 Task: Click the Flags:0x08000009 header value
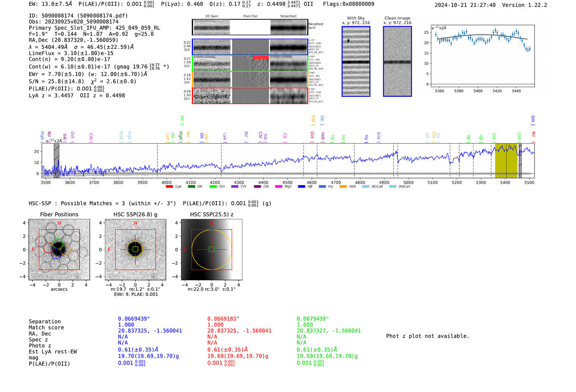(348, 4)
